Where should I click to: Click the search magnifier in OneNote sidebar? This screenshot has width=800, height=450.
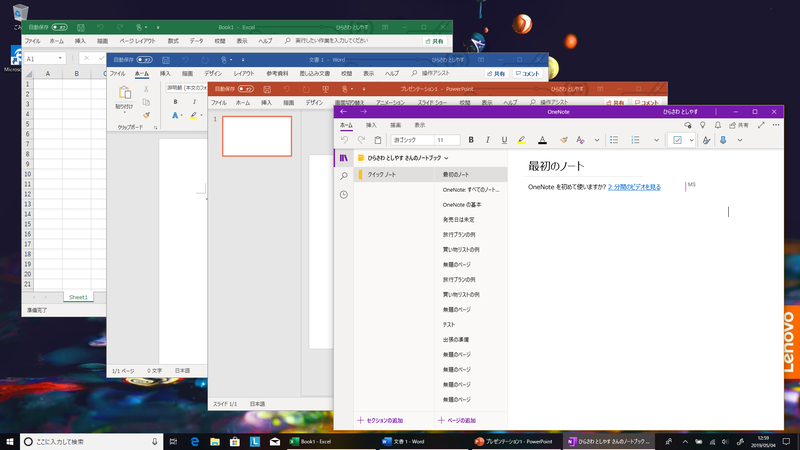click(x=343, y=176)
